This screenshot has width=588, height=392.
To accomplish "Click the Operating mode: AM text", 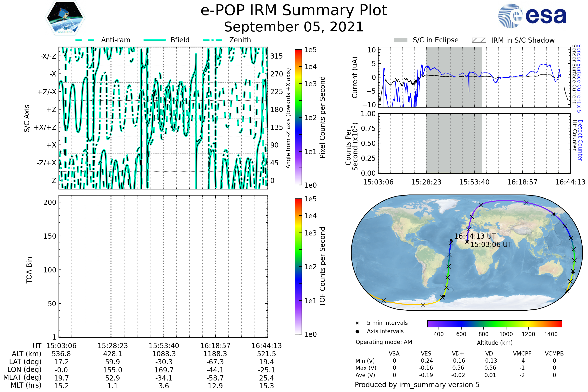I will (x=384, y=342).
